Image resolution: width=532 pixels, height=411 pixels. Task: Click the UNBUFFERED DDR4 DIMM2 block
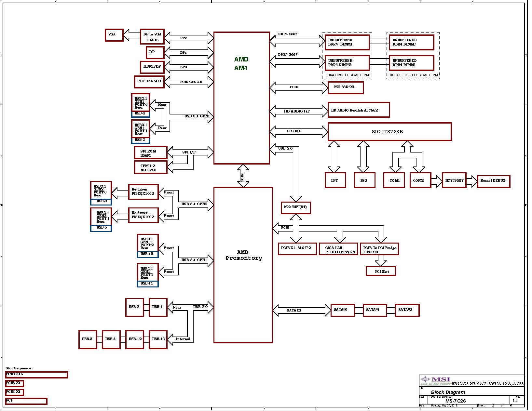click(x=347, y=63)
